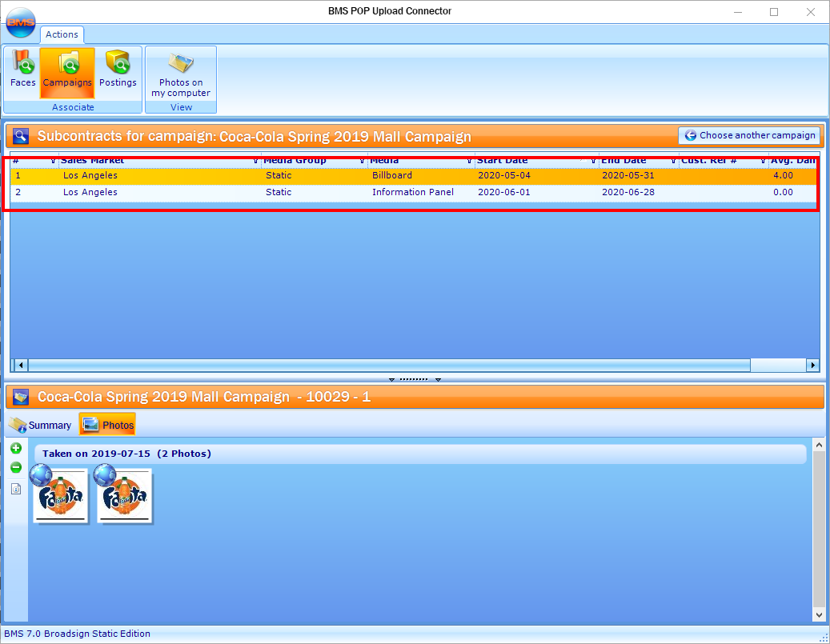Open the BMS application orb menu
830x644 pixels.
[21, 22]
